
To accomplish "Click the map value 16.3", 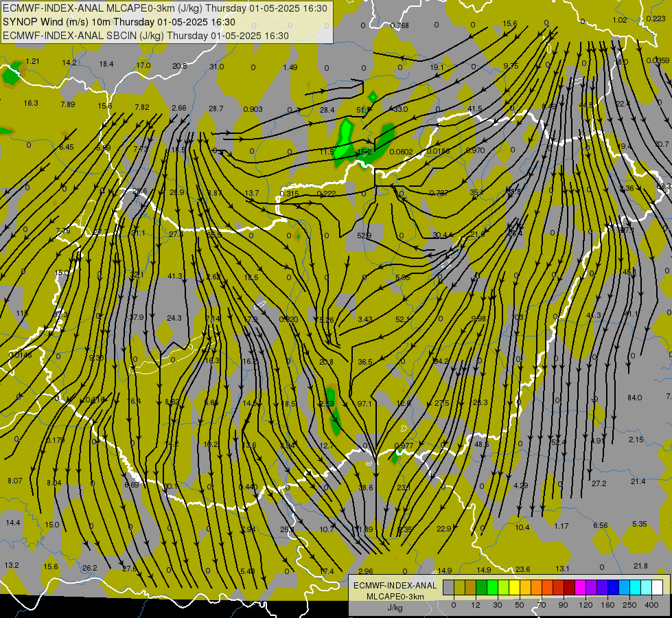I will [x=31, y=104].
